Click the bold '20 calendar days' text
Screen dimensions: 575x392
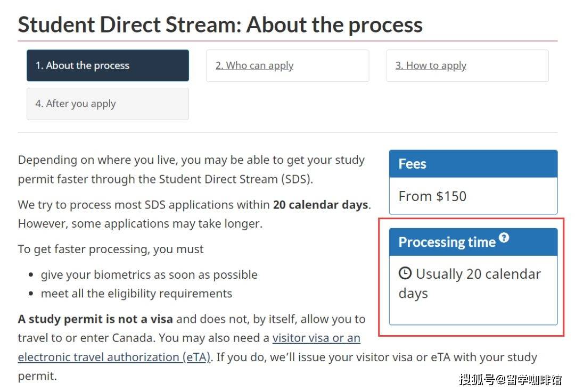click(x=321, y=205)
